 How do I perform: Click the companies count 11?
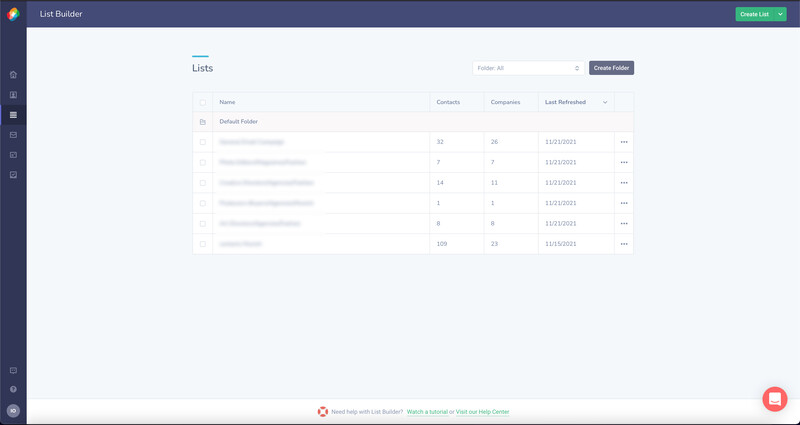point(494,183)
